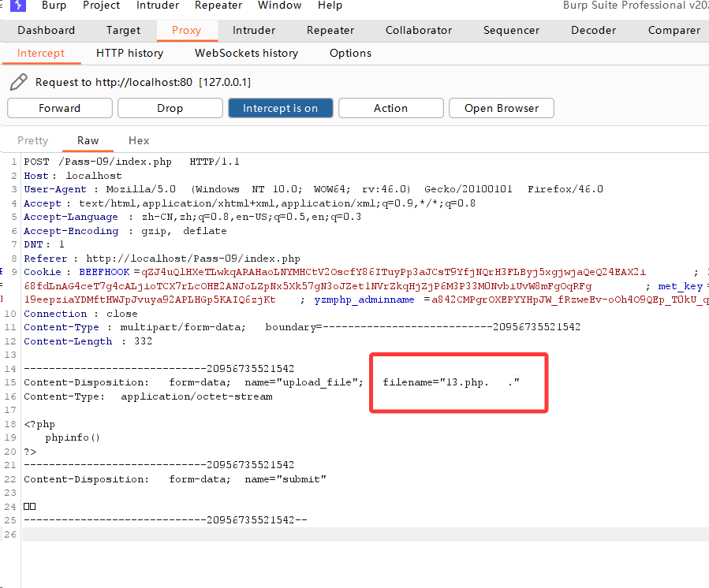Open the Comparer tab

click(x=674, y=30)
